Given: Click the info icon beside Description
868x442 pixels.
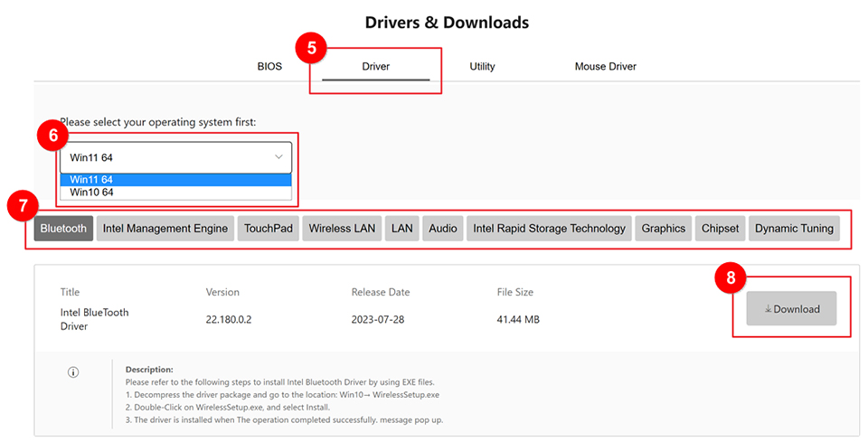Looking at the screenshot, I should click(x=73, y=372).
